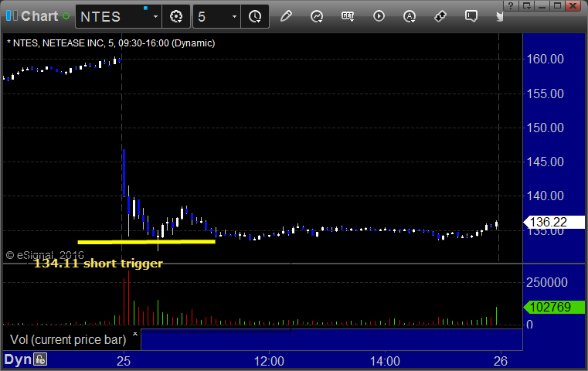Click the help question mark button
Image resolution: width=588 pixels, height=371 pixels.
click(x=510, y=6)
